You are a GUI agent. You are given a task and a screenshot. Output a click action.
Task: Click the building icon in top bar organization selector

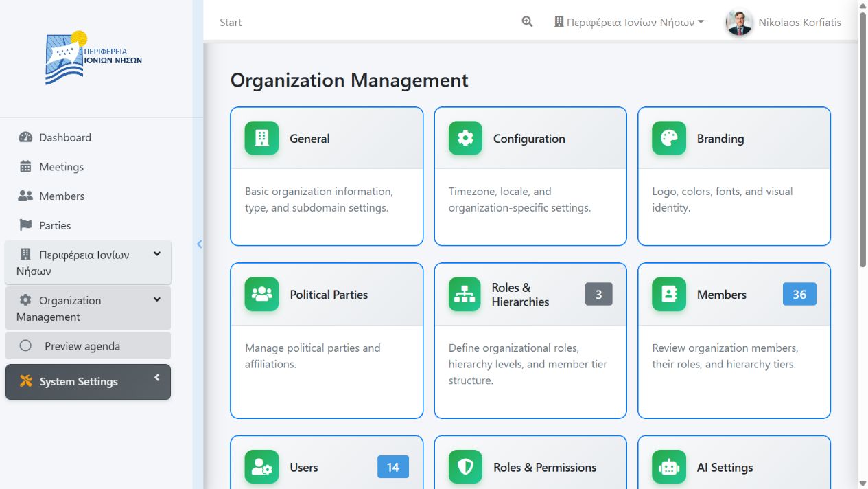[x=559, y=22]
